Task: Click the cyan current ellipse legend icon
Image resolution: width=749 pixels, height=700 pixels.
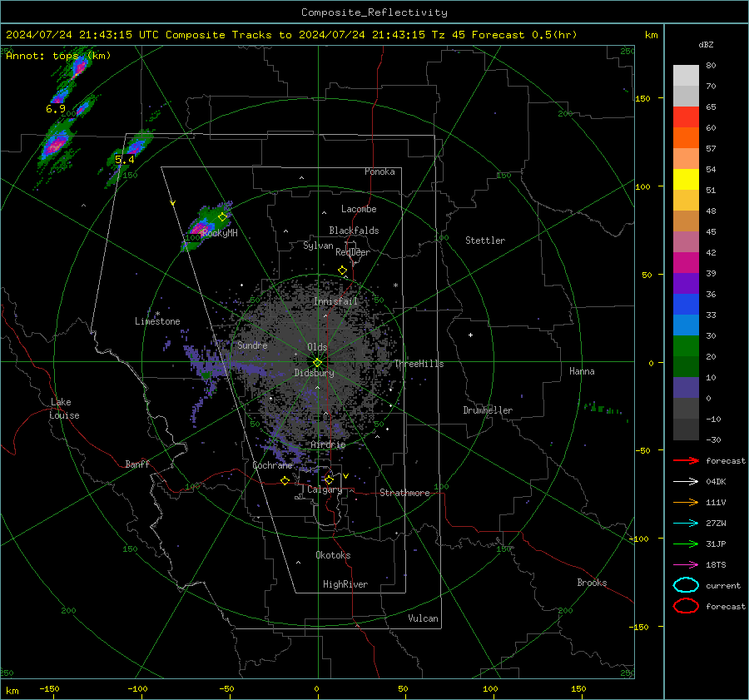Action: (686, 585)
